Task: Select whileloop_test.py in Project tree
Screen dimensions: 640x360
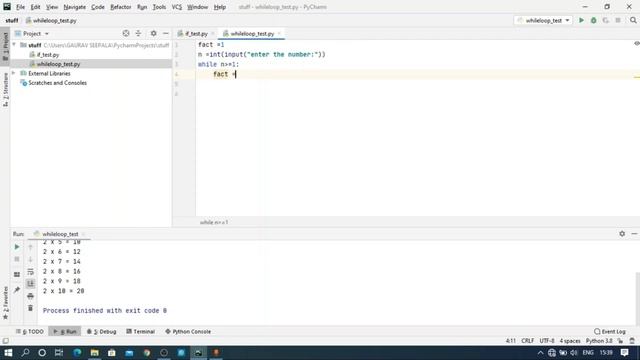Action: pyautogui.click(x=58, y=64)
